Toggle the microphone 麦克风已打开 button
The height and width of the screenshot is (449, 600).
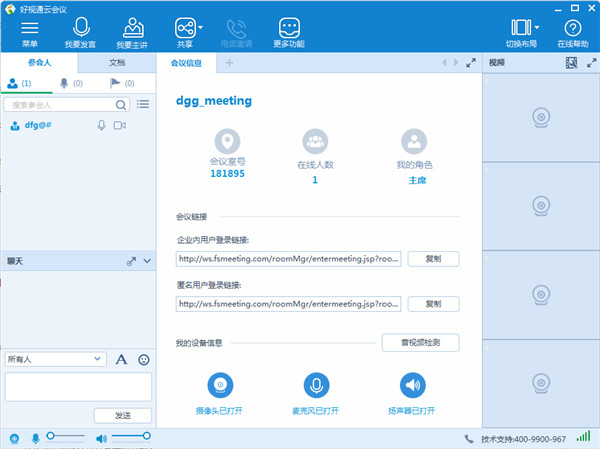coord(317,385)
